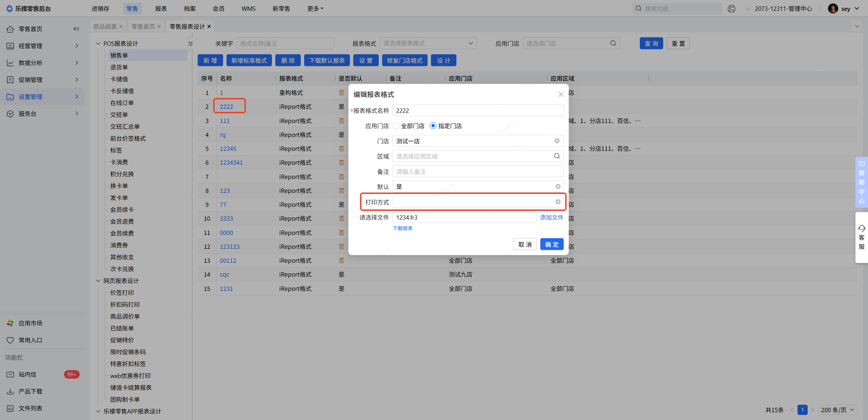Clear the 打印方式 field icon
The height and width of the screenshot is (420, 868).
[558, 202]
